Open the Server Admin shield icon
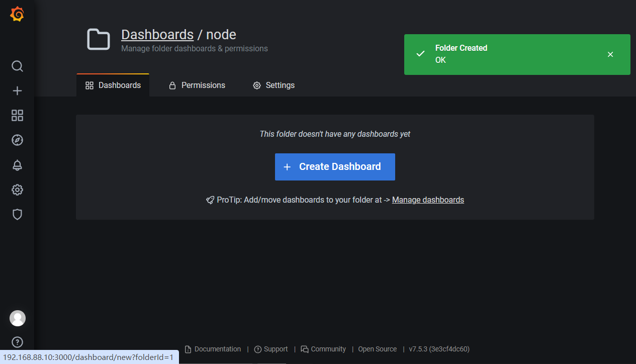Image resolution: width=636 pixels, height=364 pixels. tap(17, 215)
